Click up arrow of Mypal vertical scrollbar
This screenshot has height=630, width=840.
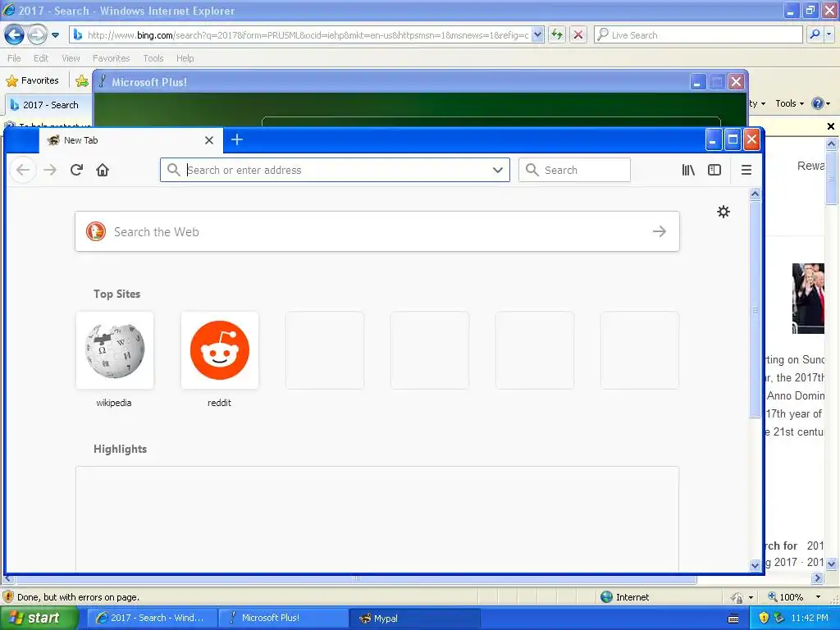tap(755, 194)
